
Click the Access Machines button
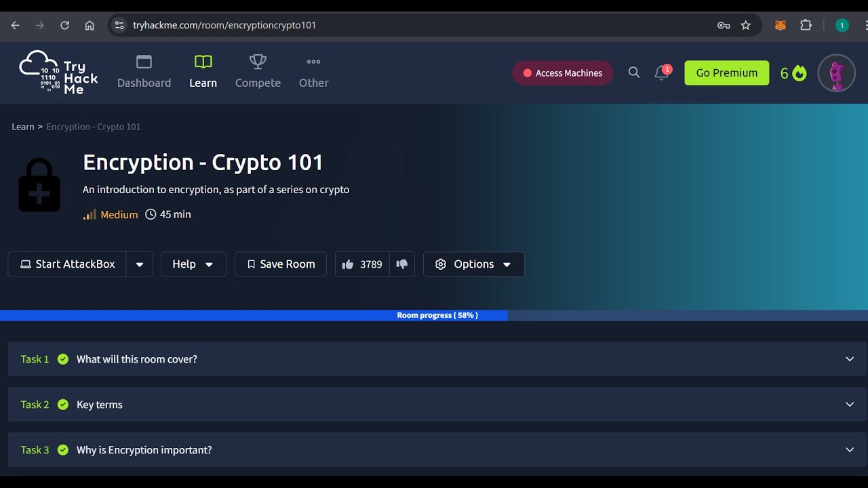click(x=563, y=73)
